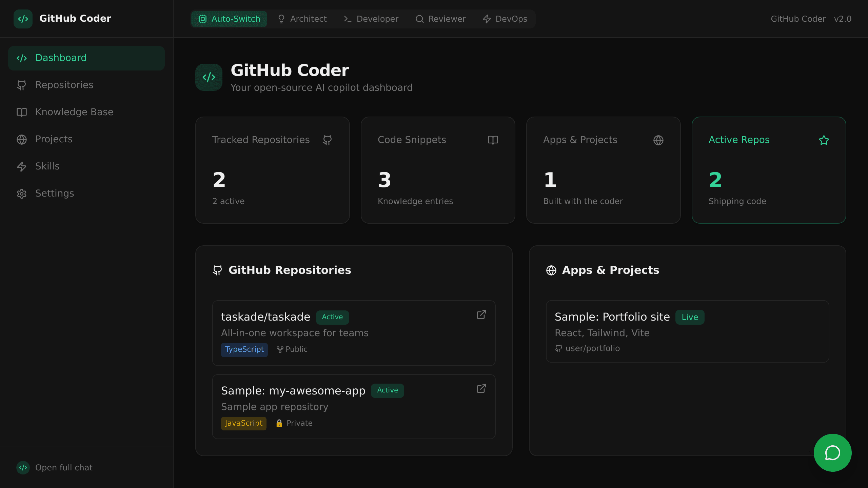The image size is (868, 488).
Task: Click the Reviewer magnifier icon
Action: click(420, 19)
